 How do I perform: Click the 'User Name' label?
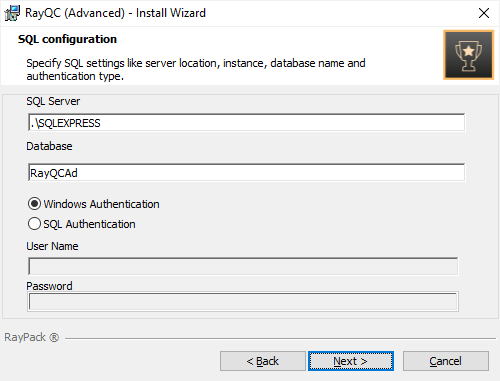pyautogui.click(x=52, y=246)
